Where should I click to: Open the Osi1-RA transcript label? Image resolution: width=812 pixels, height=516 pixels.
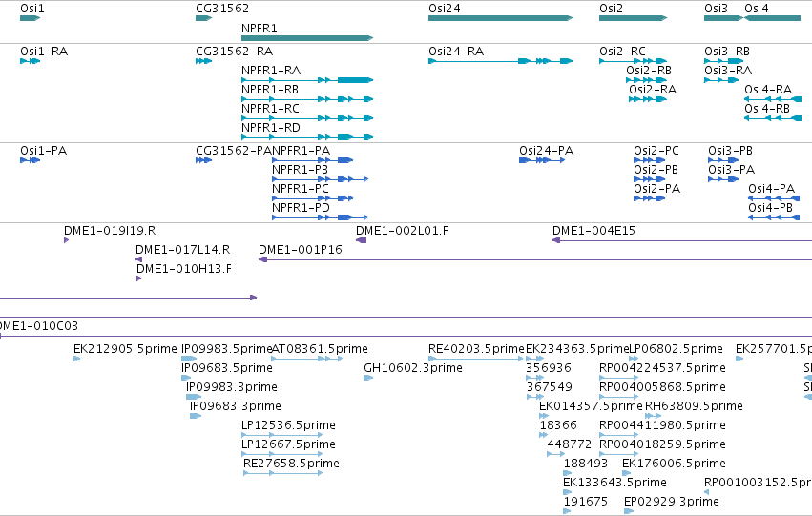pos(44,52)
